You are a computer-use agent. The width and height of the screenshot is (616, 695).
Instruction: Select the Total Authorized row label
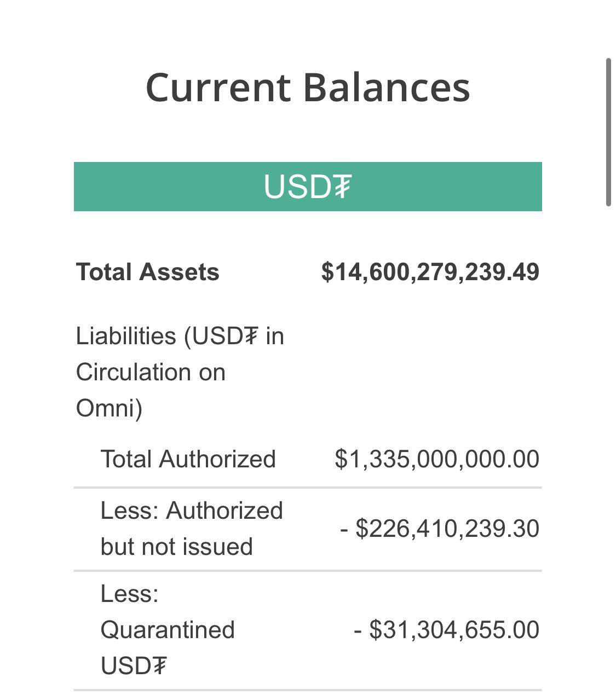188,459
